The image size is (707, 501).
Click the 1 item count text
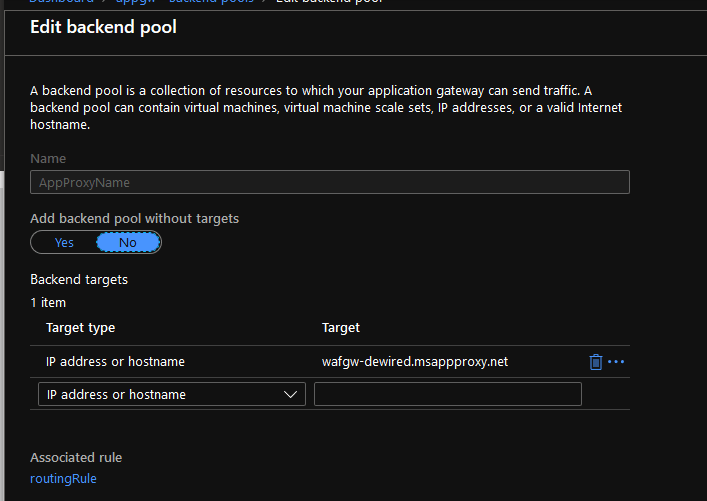tap(48, 302)
